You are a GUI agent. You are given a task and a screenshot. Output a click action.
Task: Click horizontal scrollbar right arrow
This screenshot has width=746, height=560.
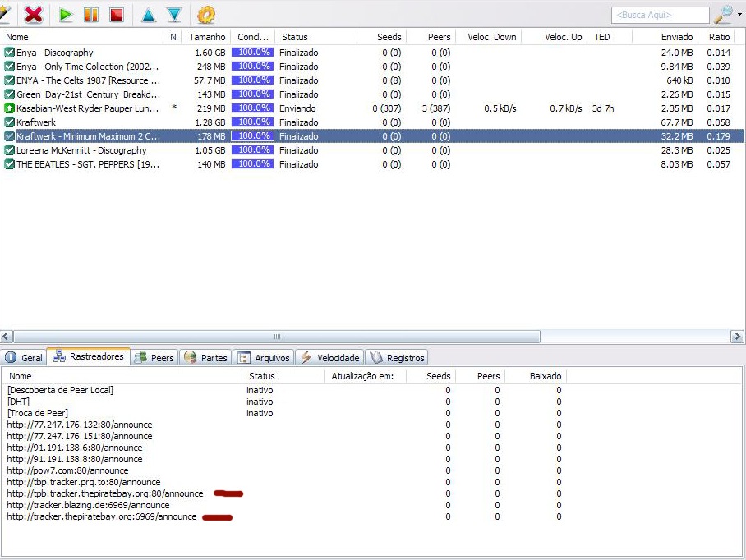[737, 337]
